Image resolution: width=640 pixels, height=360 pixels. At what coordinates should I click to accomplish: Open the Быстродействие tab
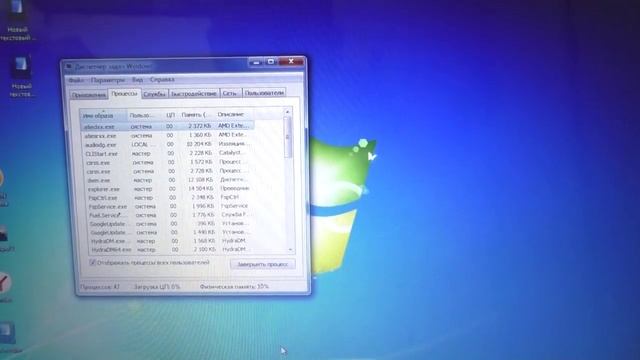tap(194, 93)
